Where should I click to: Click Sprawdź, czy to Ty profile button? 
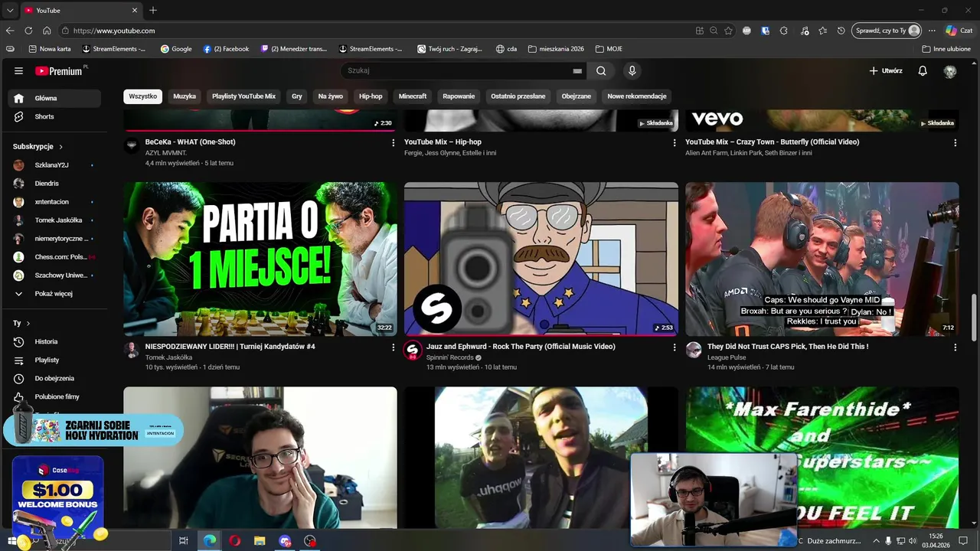pyautogui.click(x=886, y=31)
